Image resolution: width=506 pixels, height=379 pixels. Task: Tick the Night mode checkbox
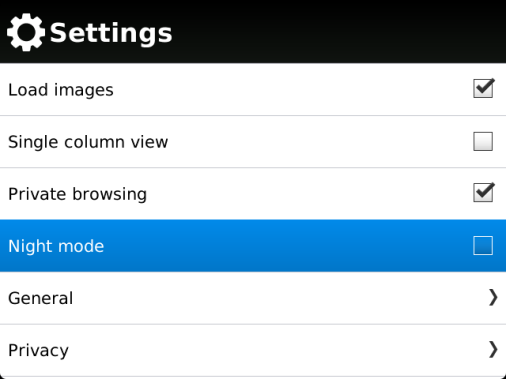483,245
